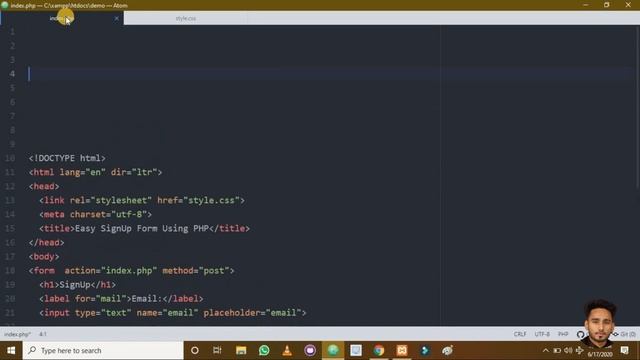Close the index.php tab
Image resolution: width=640 pixels, height=360 pixels.
click(116, 18)
